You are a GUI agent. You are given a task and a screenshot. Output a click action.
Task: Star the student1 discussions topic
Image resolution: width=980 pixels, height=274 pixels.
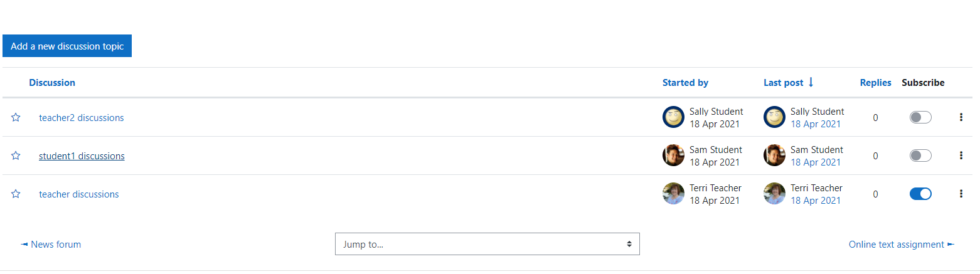16,155
